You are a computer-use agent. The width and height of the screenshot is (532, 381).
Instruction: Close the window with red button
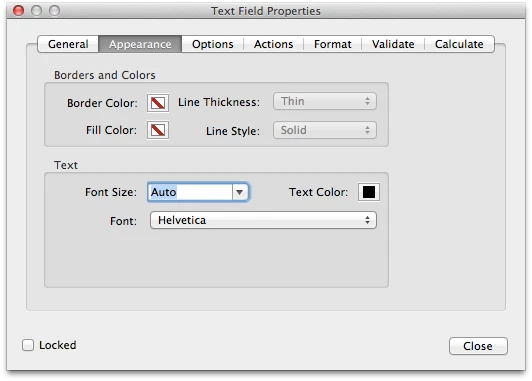tap(19, 11)
